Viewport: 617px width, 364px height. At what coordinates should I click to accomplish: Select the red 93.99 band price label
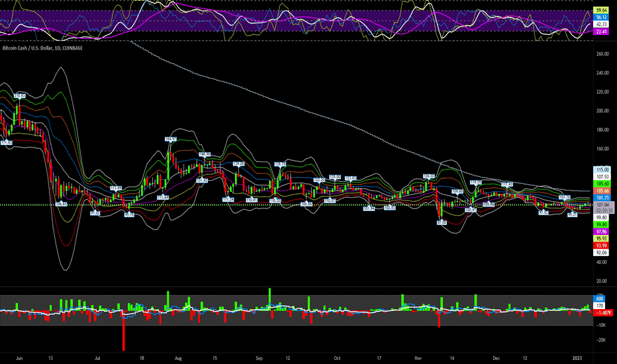(601, 246)
